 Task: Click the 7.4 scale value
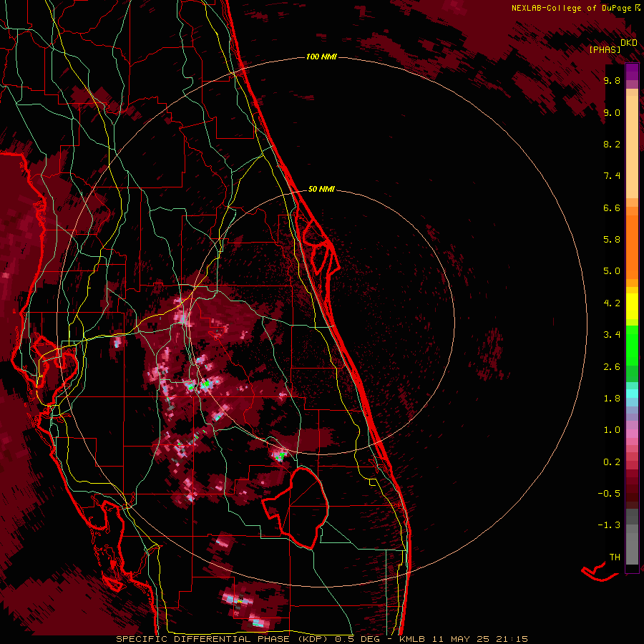(x=612, y=176)
